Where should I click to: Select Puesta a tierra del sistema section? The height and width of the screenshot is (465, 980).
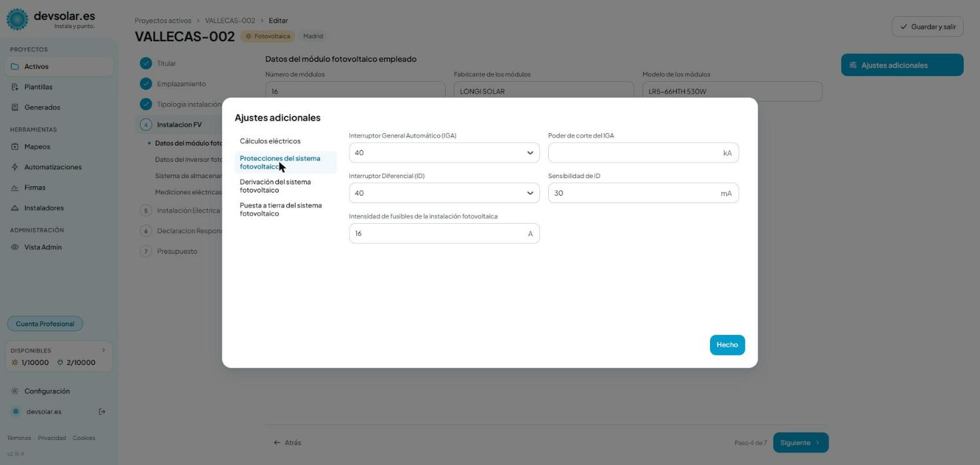286,209
